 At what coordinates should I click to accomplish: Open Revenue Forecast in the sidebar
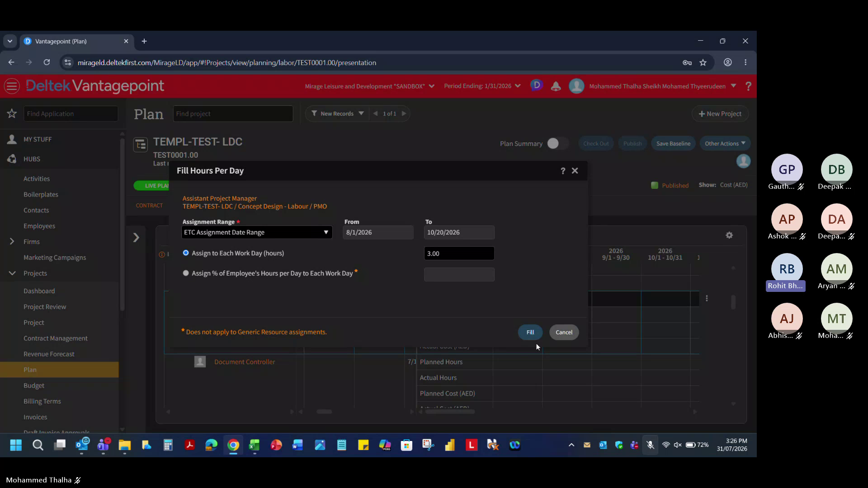[x=49, y=354]
